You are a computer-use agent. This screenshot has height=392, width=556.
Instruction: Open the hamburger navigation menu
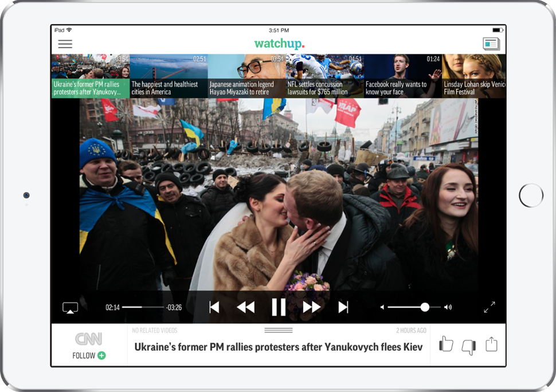click(65, 44)
